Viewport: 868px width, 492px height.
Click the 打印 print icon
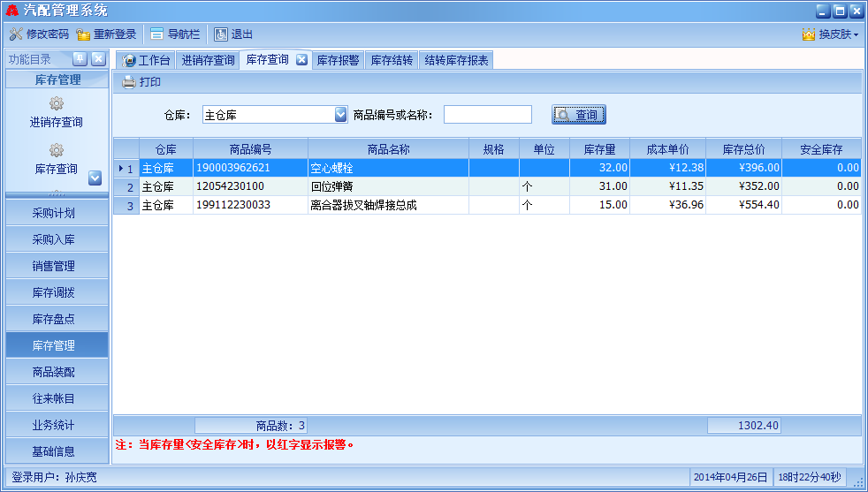click(x=129, y=82)
